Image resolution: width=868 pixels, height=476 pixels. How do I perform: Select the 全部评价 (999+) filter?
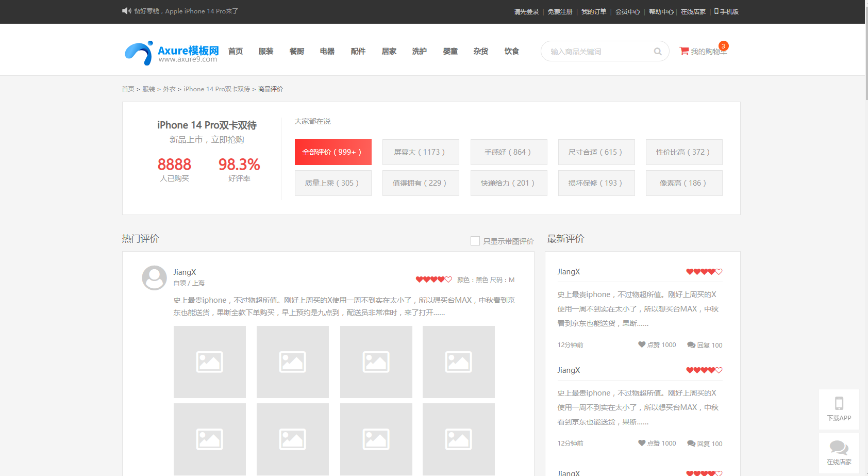333,152
